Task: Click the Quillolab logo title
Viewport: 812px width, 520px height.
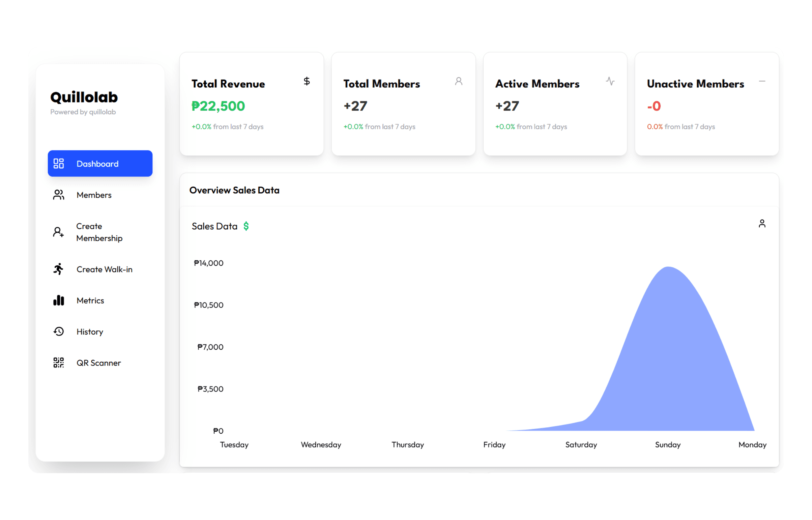Action: click(84, 97)
